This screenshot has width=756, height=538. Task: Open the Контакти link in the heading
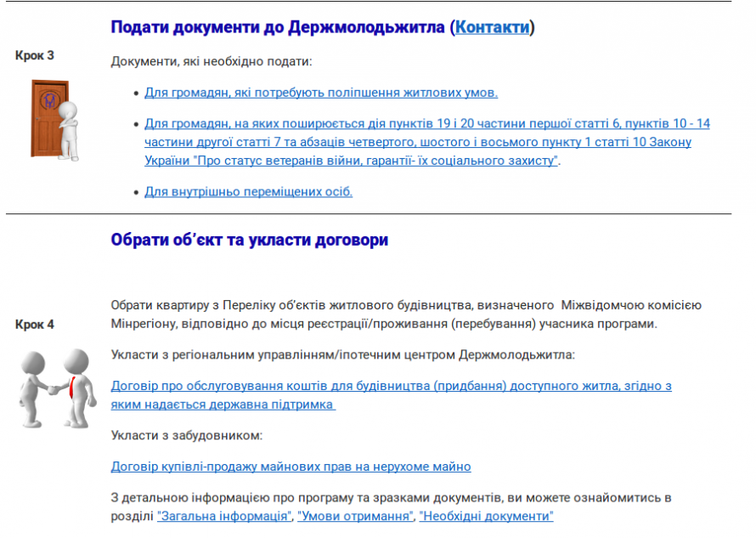pyautogui.click(x=492, y=27)
